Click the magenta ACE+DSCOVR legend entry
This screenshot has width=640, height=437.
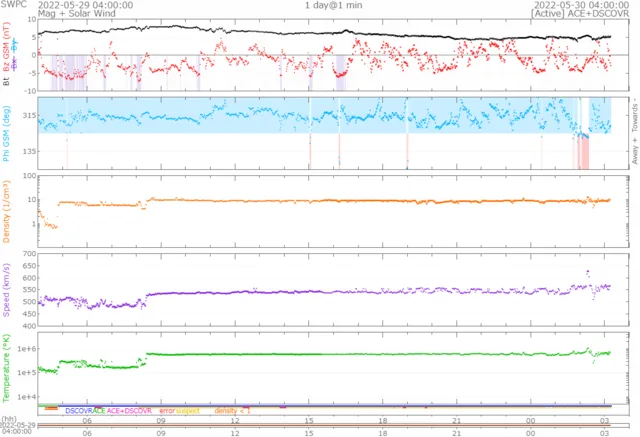(129, 411)
